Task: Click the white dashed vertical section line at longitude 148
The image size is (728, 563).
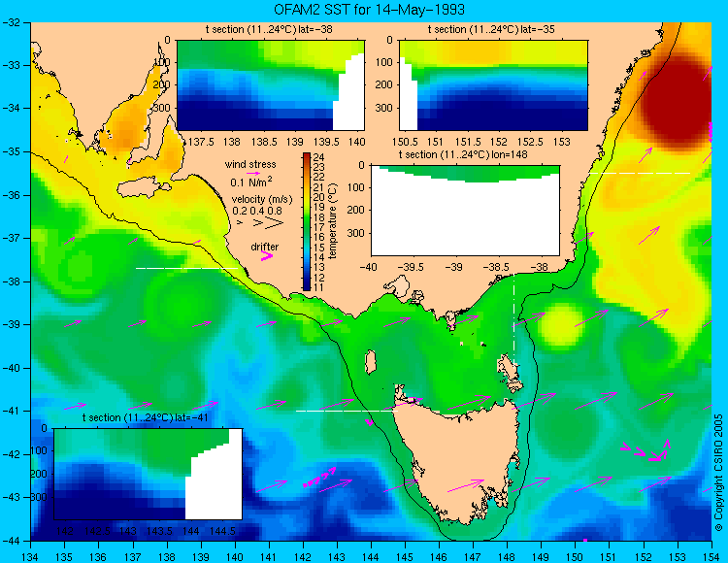Action: [x=513, y=320]
